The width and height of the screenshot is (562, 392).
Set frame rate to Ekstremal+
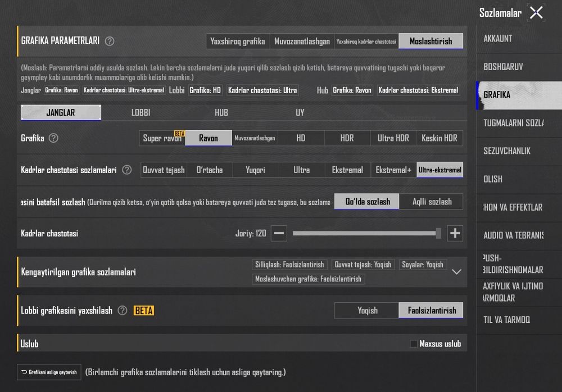[x=393, y=170]
